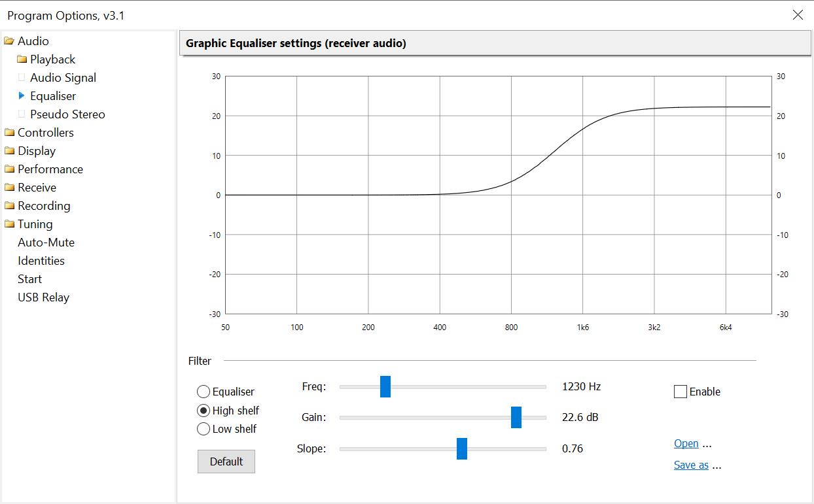Open the Audio Signal page

[x=63, y=78]
